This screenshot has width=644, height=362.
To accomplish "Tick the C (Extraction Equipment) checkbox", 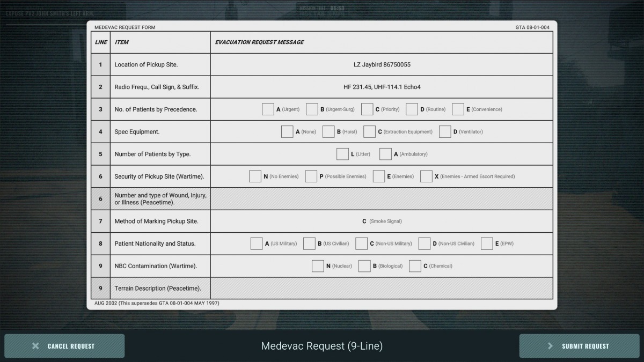I will 369,132.
